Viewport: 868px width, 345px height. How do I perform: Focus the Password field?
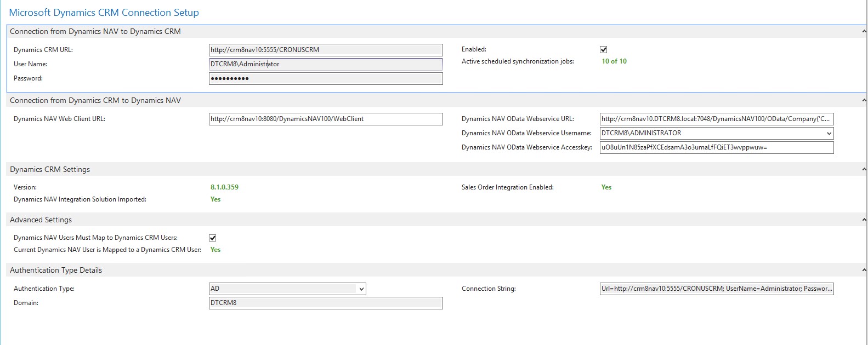325,78
